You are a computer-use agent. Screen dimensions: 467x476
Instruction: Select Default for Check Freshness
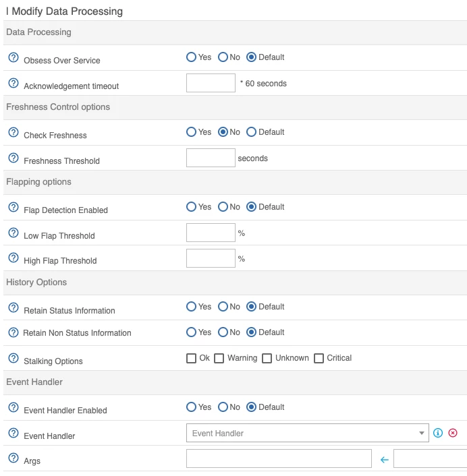pyautogui.click(x=251, y=132)
